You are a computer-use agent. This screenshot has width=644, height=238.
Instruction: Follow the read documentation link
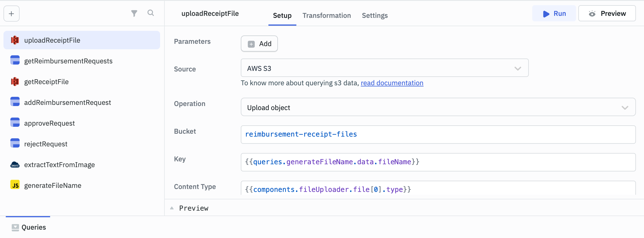pos(392,83)
